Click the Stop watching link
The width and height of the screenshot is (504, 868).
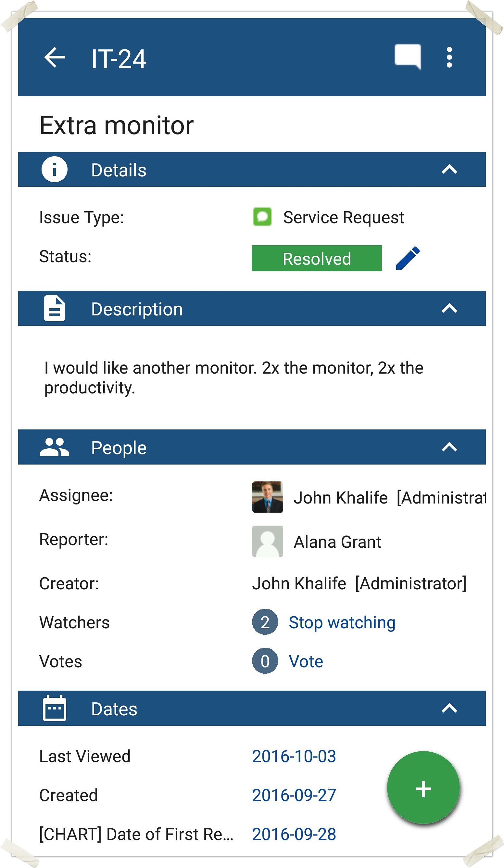342,623
